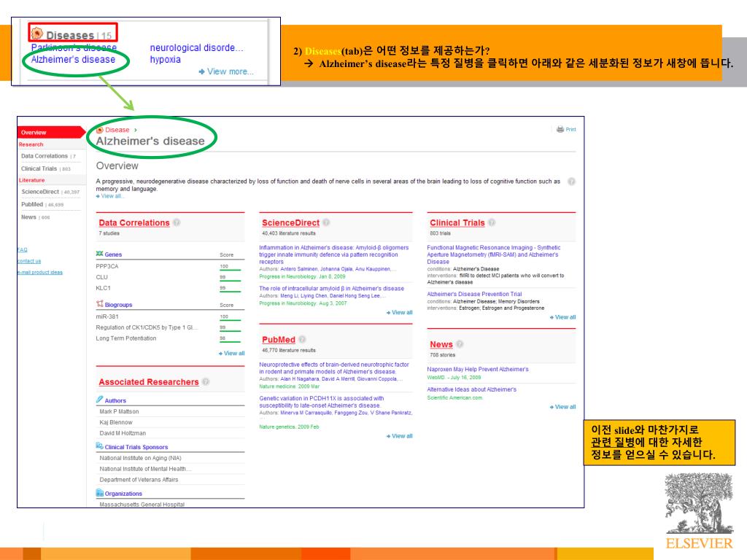Click the Genes DNA icon

point(99,254)
